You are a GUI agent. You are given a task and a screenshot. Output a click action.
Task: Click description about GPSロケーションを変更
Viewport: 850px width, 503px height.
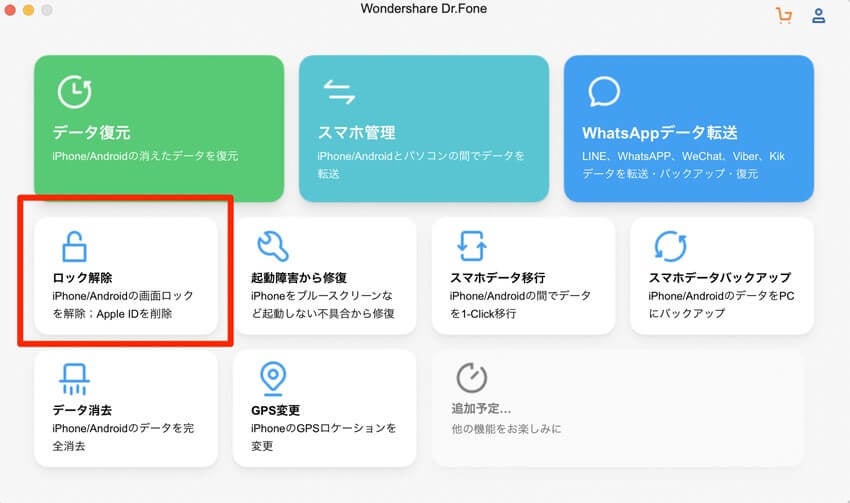[x=323, y=437]
